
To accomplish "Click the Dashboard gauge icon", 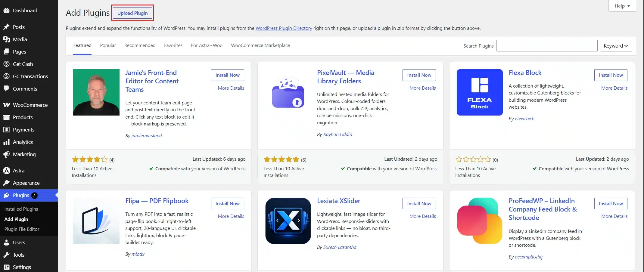I will (6, 11).
